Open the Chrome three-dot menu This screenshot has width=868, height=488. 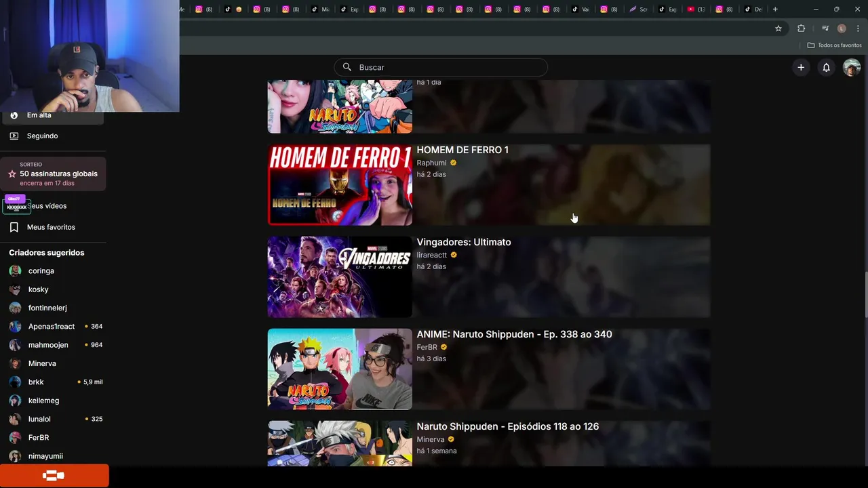point(856,28)
